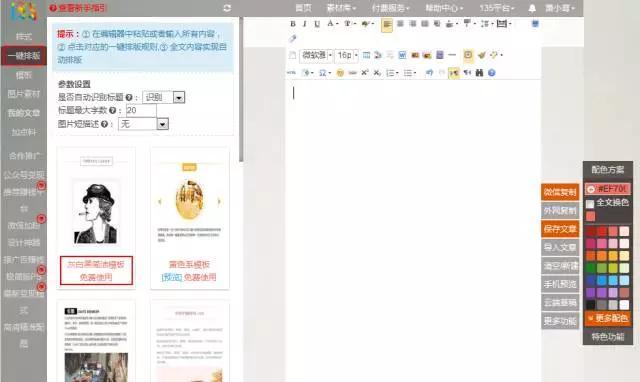Click the 外网复制 button
This screenshot has height=382, width=640.
560,211
